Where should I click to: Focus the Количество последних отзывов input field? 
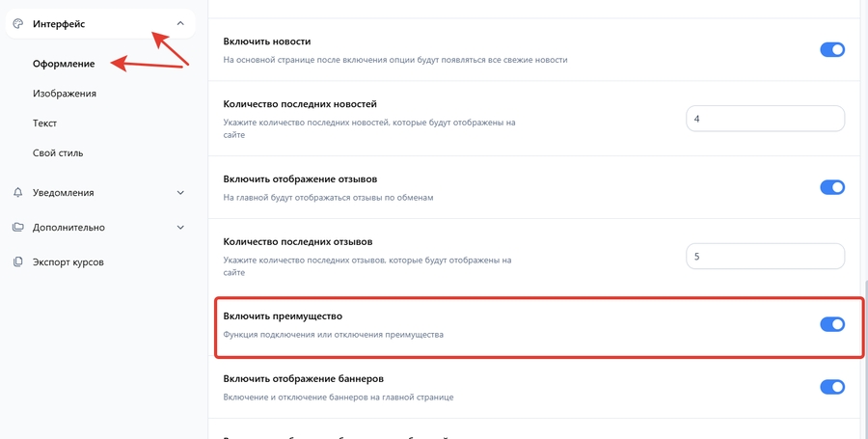[765, 256]
